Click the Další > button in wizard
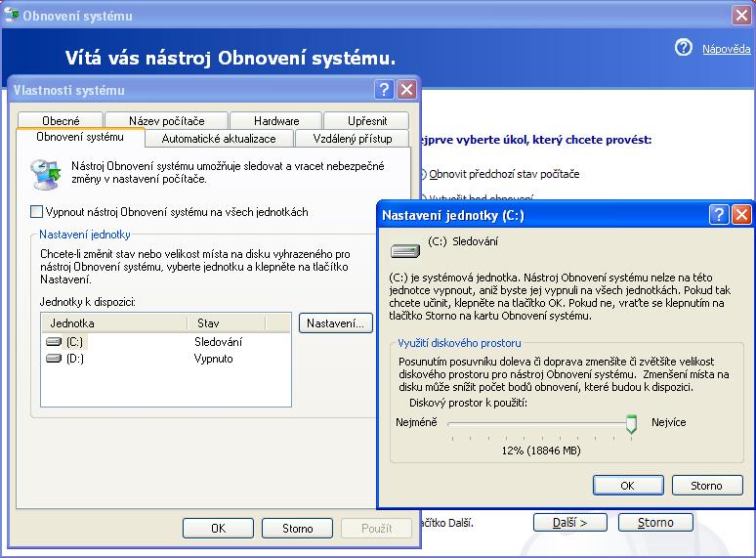Image resolution: width=756 pixels, height=558 pixels. pos(569,522)
